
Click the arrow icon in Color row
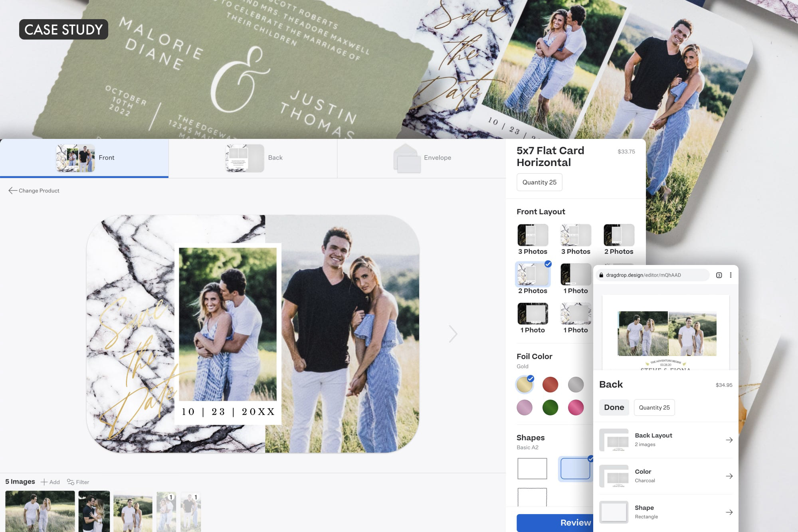[x=729, y=476]
